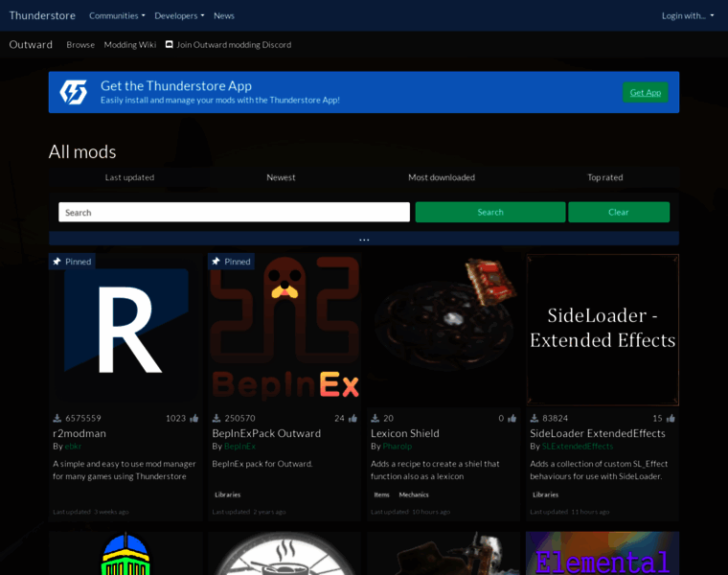Click the Discord icon in the Outward navbar
Viewport: 728px width, 575px height.
tap(170, 45)
